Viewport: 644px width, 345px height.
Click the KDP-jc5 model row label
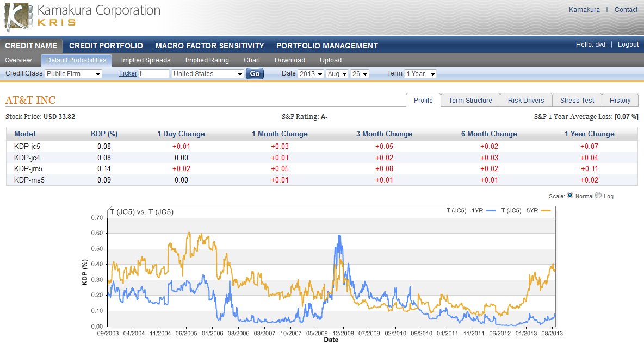[x=27, y=147]
